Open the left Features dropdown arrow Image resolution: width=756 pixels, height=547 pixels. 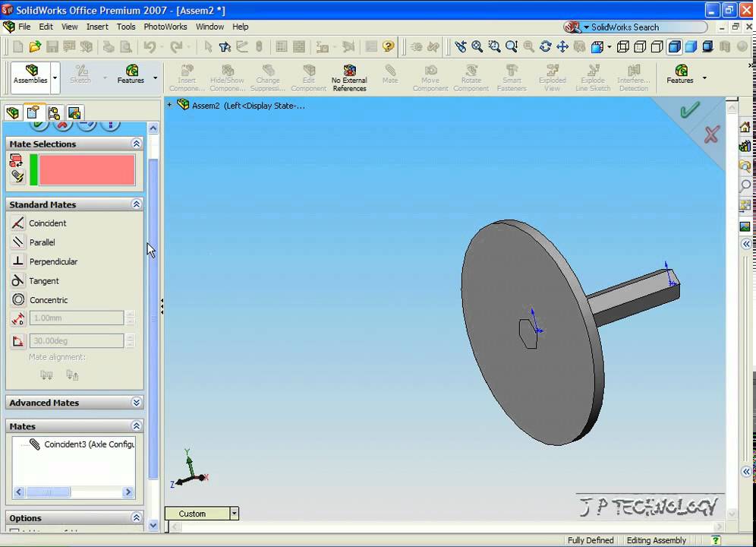click(156, 77)
